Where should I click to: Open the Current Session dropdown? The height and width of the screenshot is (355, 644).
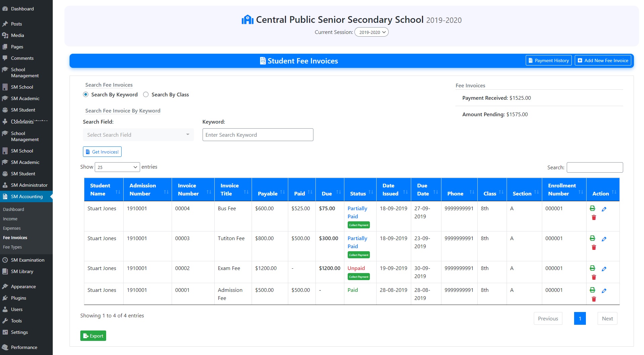[x=371, y=32]
